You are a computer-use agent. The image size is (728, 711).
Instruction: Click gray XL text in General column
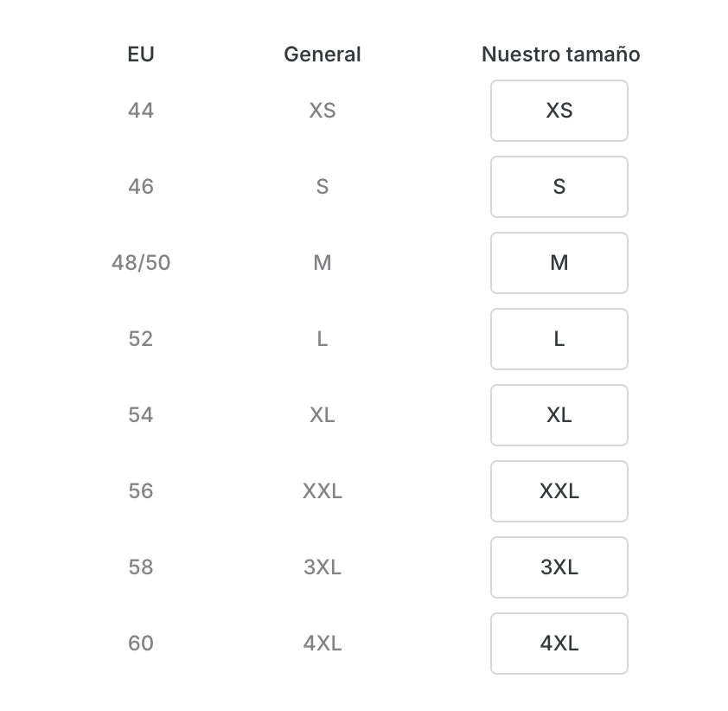tap(322, 415)
